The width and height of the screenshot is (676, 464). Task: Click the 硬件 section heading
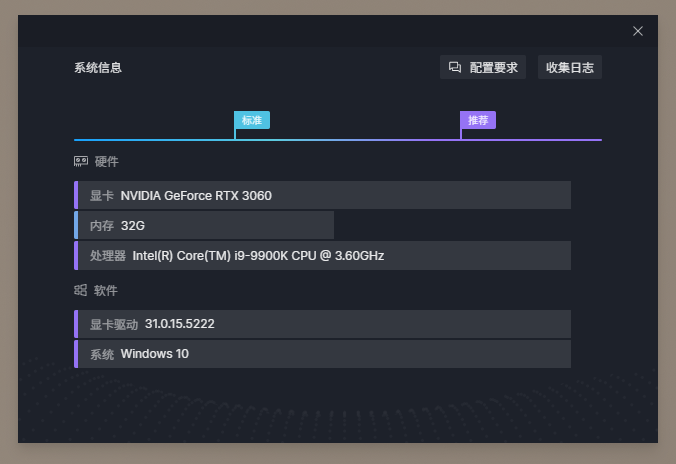tap(106, 162)
